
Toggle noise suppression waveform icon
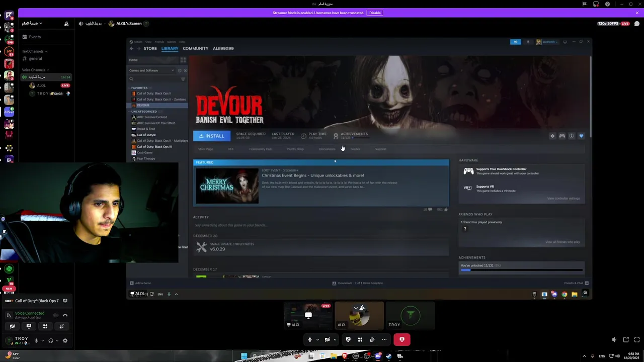56,315
